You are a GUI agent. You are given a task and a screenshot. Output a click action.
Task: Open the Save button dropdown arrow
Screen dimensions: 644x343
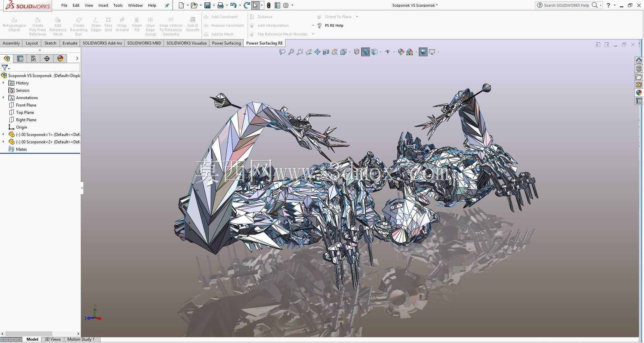pos(214,5)
